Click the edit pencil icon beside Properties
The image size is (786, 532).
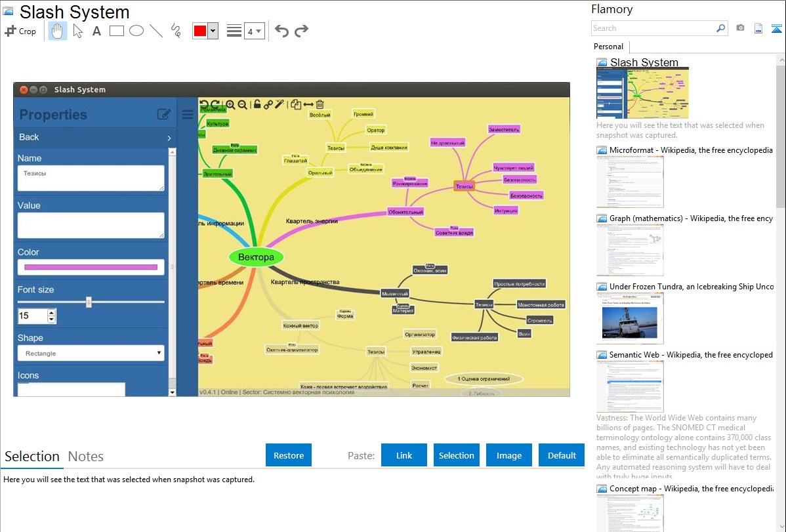[164, 114]
